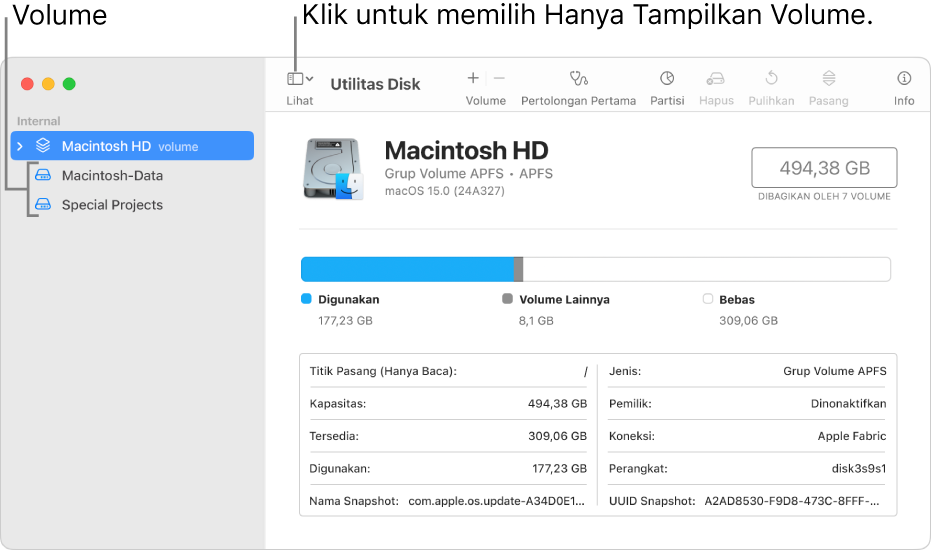The height and width of the screenshot is (551, 931).
Task: Click the Nama Snapshot com.apple.os.update value
Action: click(x=496, y=501)
